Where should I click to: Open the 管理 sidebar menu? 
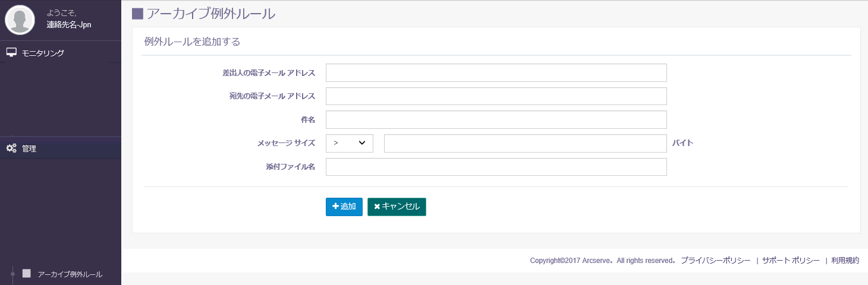(x=61, y=148)
